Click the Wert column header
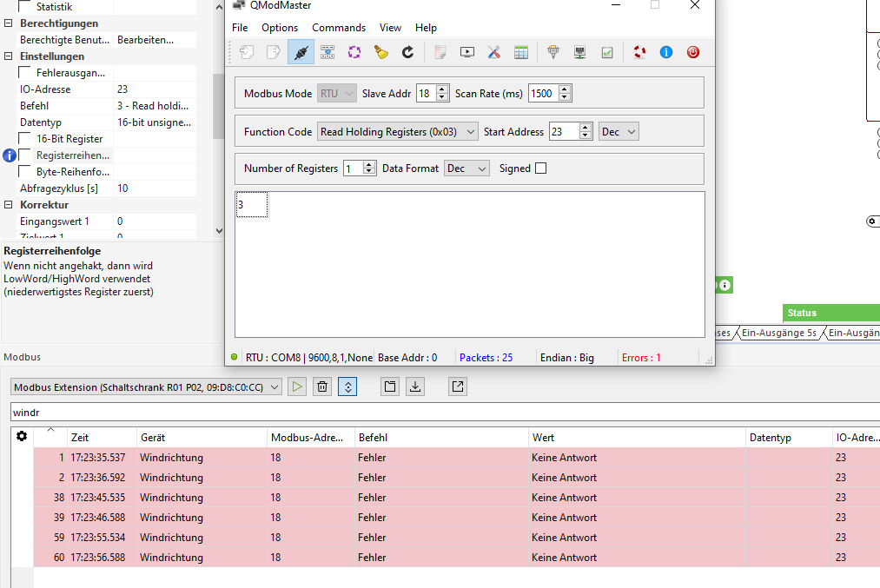Viewport: 880px width, 588px height. (x=637, y=438)
